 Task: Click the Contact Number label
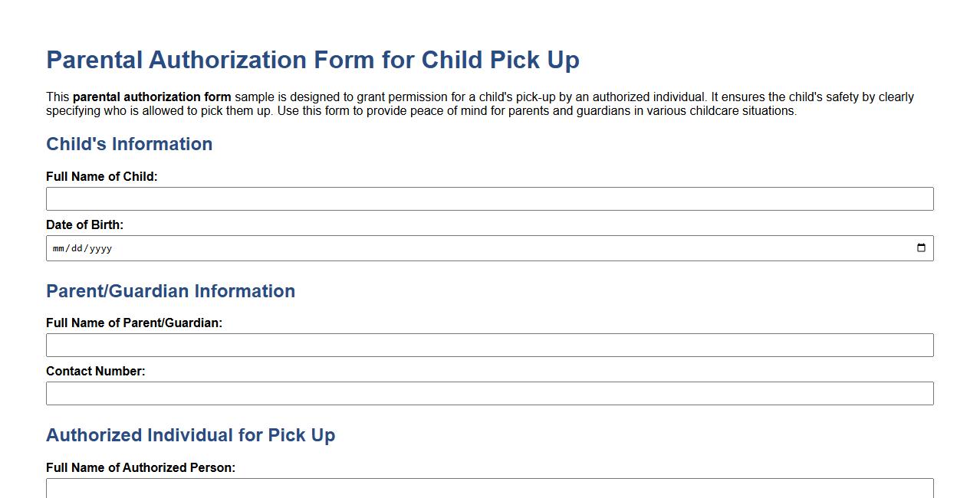[x=95, y=371]
